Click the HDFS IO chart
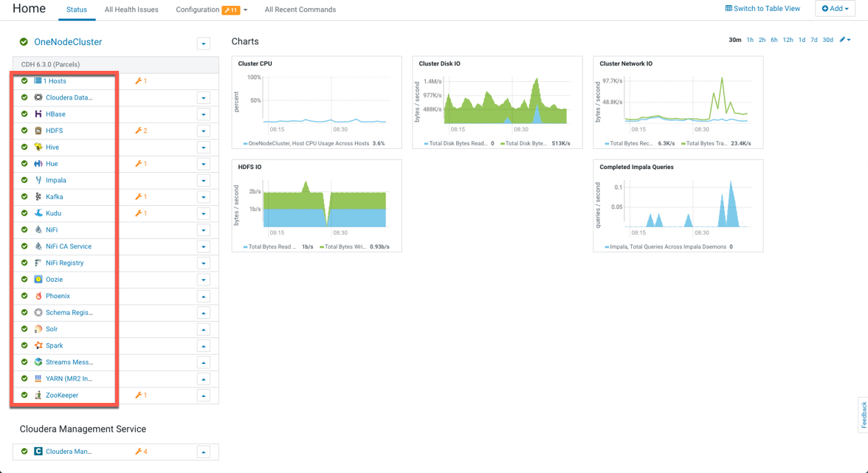The height and width of the screenshot is (473, 868). [317, 206]
